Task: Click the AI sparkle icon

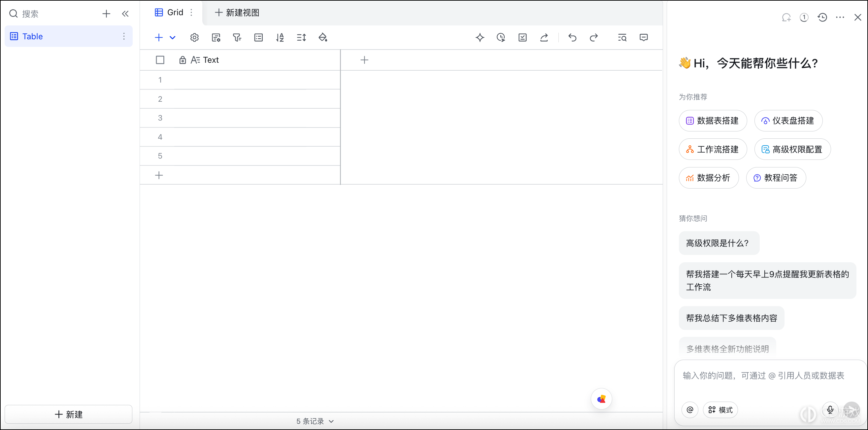Action: (x=480, y=37)
